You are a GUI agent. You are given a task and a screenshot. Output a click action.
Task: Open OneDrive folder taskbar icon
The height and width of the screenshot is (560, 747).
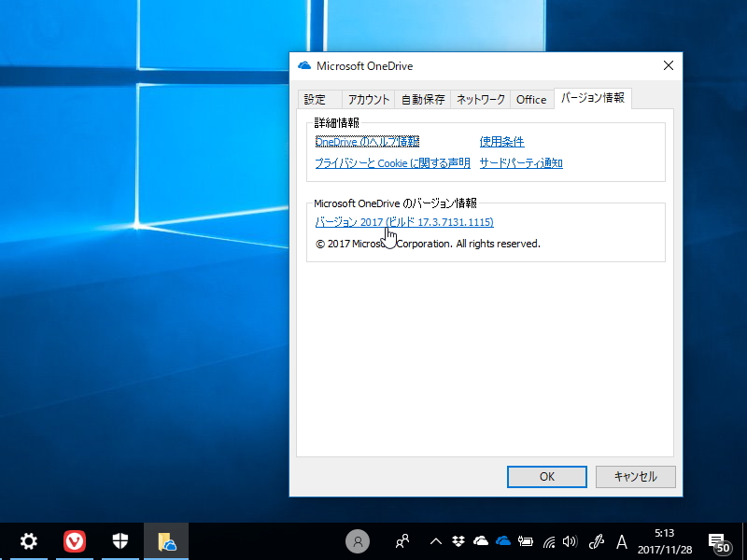[x=166, y=541]
